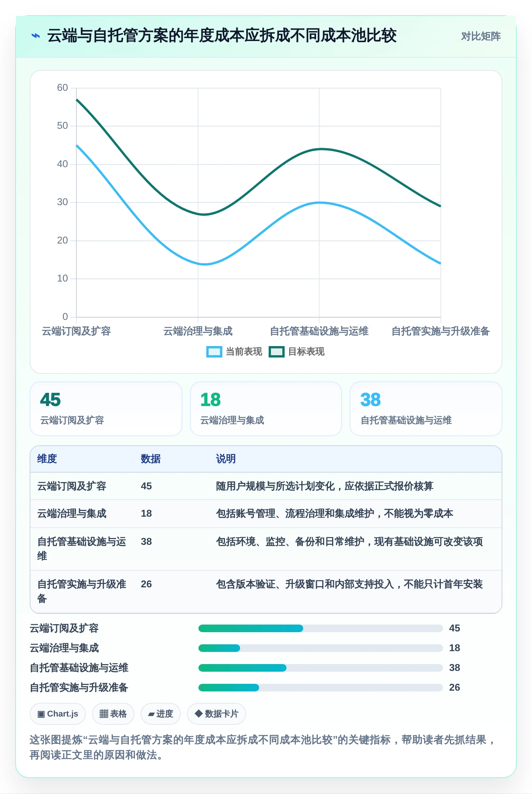Image resolution: width=532 pixels, height=794 pixels.
Task: Click the 表格 tag chip
Action: click(113, 714)
